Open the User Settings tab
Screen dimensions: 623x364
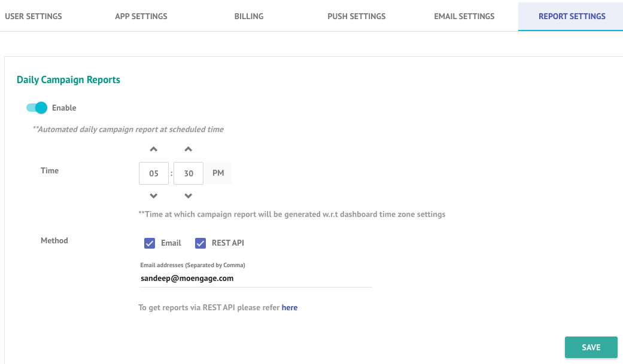[34, 16]
